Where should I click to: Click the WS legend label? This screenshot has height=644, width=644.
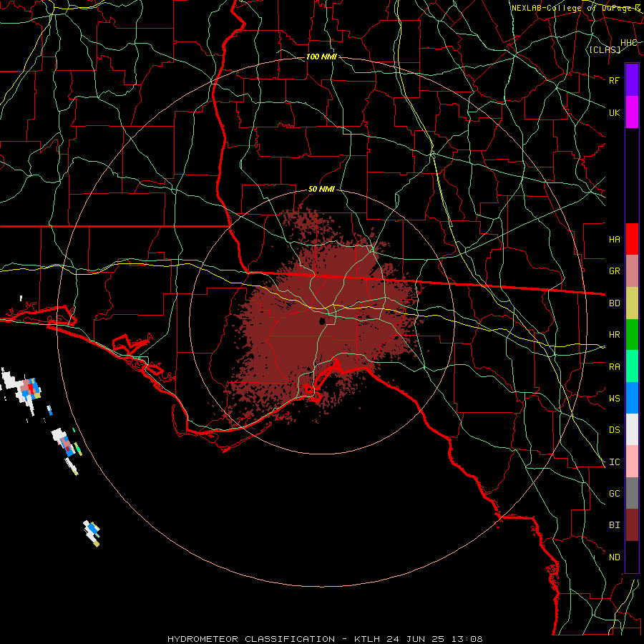(615, 399)
